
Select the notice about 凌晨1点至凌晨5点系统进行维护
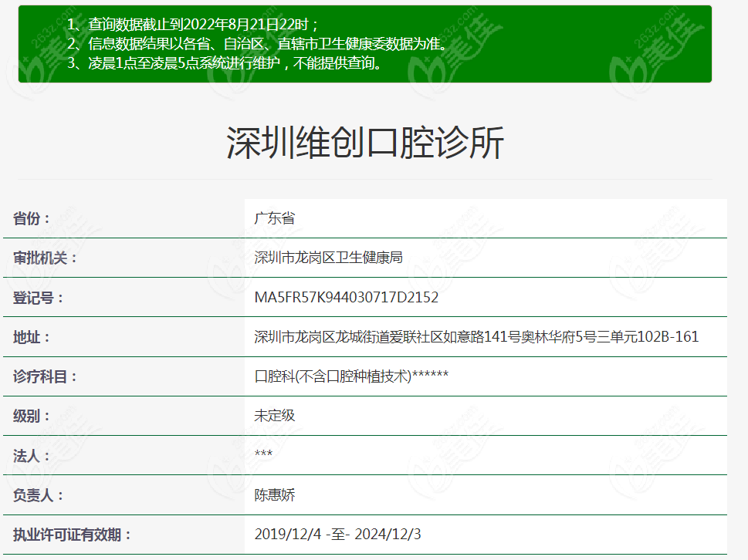pos(224,63)
